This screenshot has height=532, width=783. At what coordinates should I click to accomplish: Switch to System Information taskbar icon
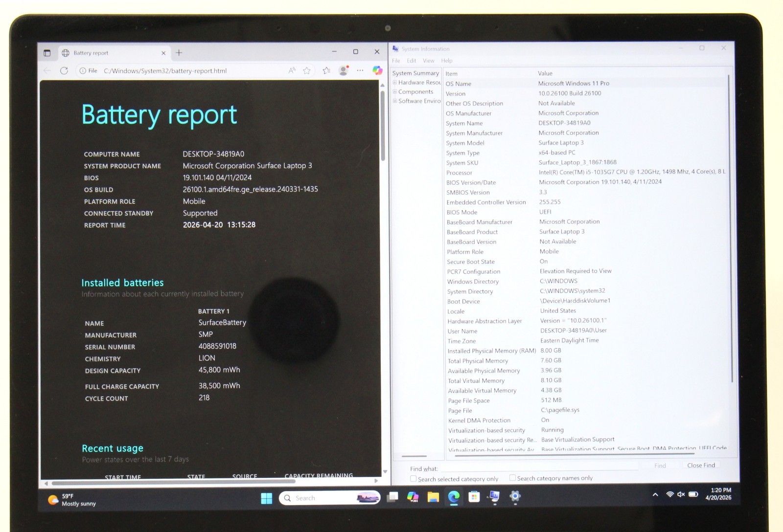tap(494, 497)
